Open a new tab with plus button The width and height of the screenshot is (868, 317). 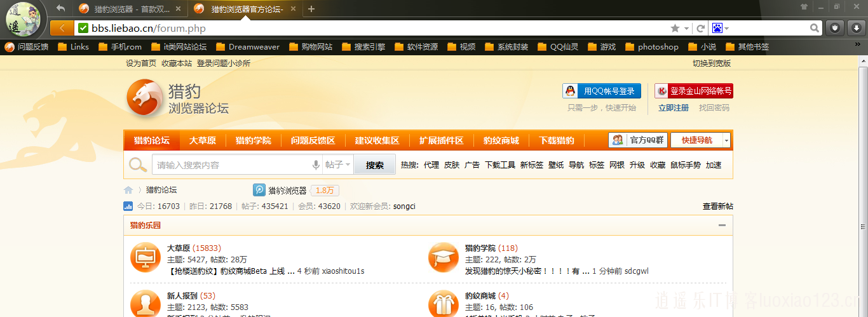coord(311,9)
